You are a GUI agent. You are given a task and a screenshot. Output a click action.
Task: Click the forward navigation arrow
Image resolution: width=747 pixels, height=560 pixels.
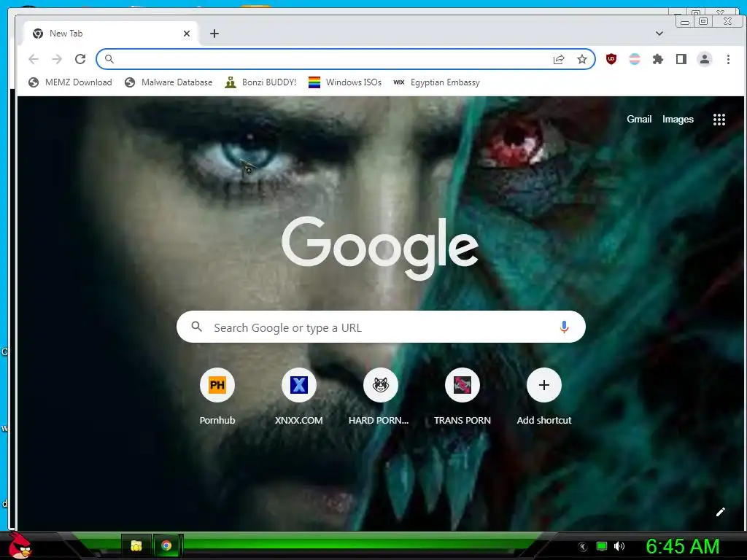pyautogui.click(x=57, y=59)
